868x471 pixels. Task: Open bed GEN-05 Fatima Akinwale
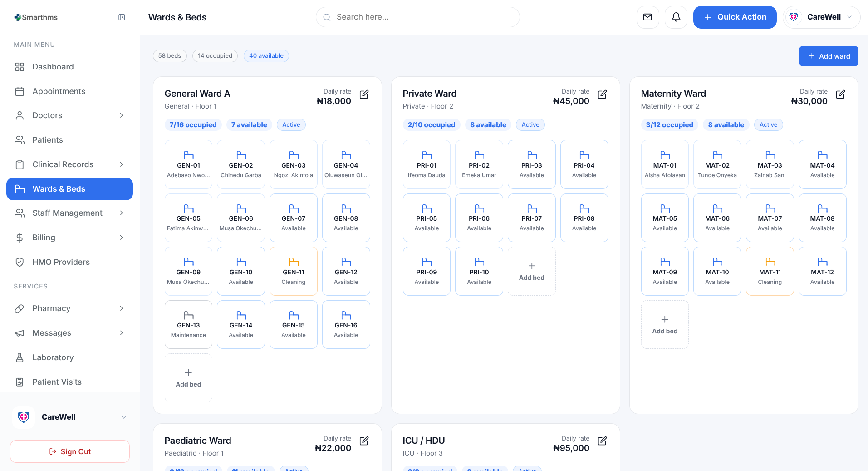[188, 218]
